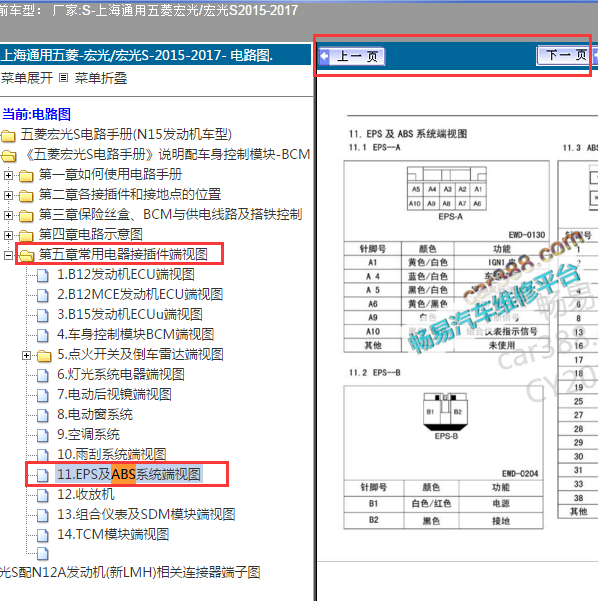
Task: Collapse 第五章常用电器接插件端视图 node
Action: click(8, 255)
